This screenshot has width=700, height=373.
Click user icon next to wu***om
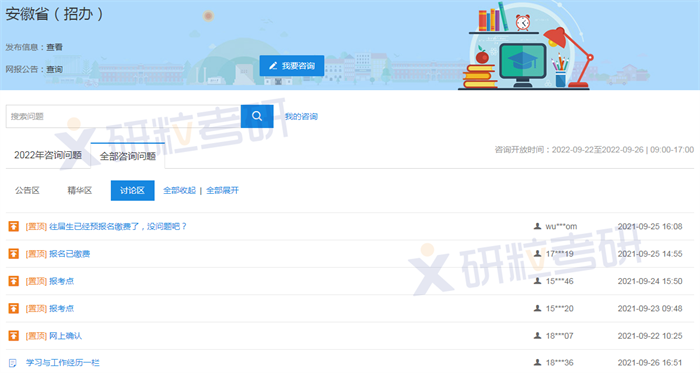pyautogui.click(x=538, y=226)
